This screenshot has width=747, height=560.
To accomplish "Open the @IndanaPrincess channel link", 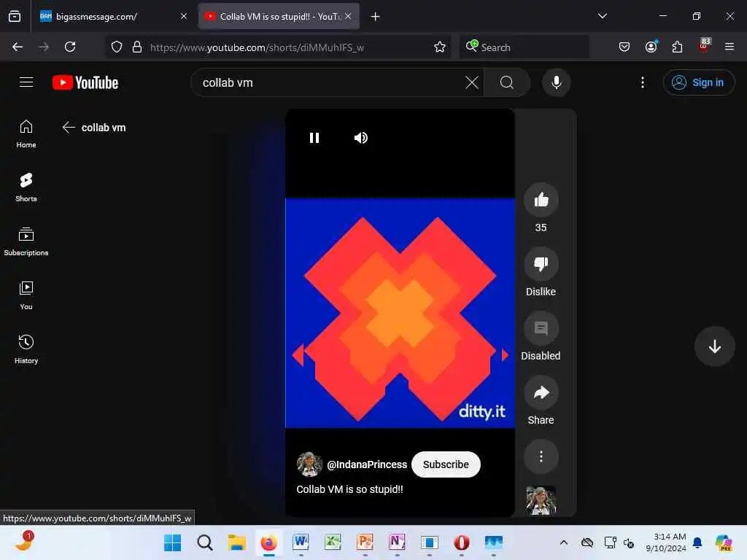I will click(367, 464).
